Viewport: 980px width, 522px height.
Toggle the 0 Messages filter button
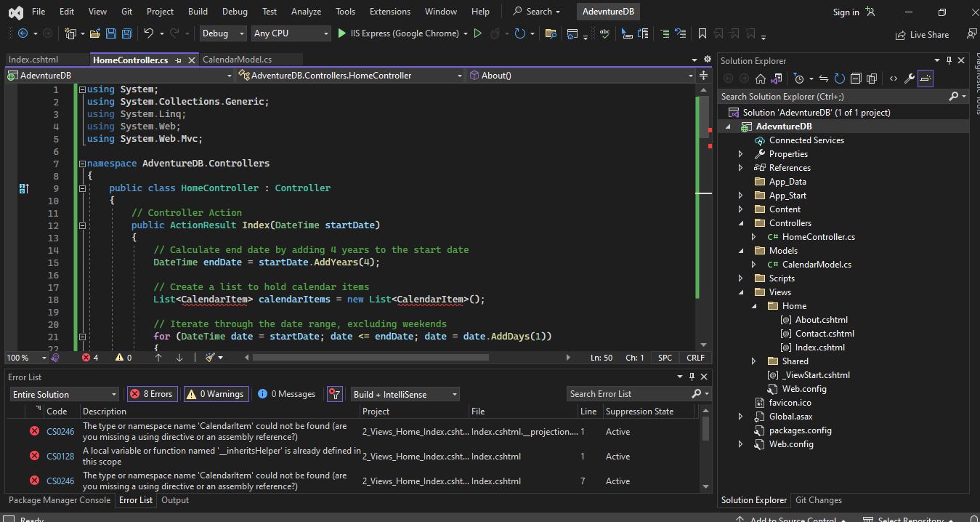coord(287,394)
